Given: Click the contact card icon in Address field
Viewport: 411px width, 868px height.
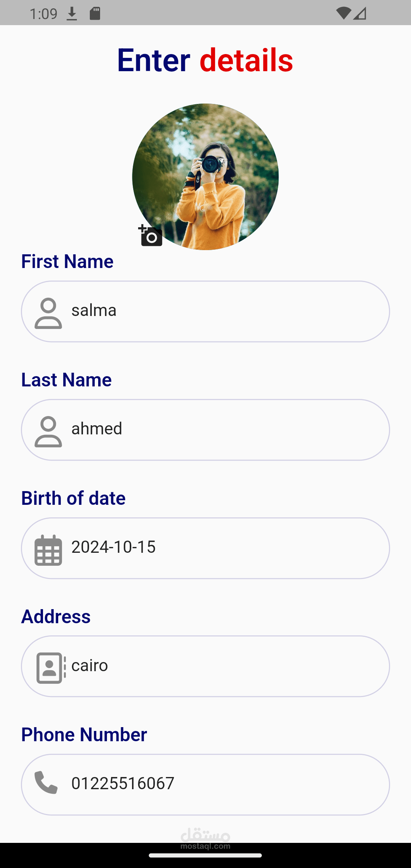Looking at the screenshot, I should click(x=51, y=668).
